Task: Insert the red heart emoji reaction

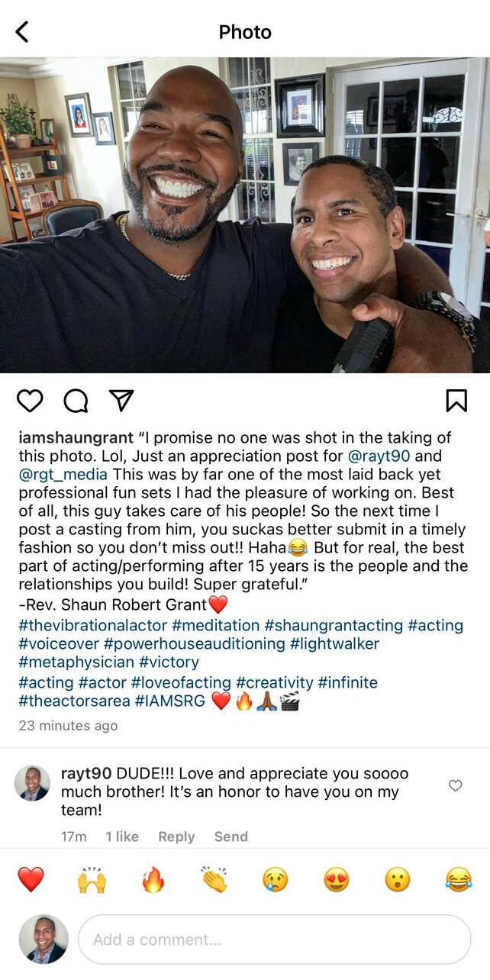Action: click(x=31, y=880)
